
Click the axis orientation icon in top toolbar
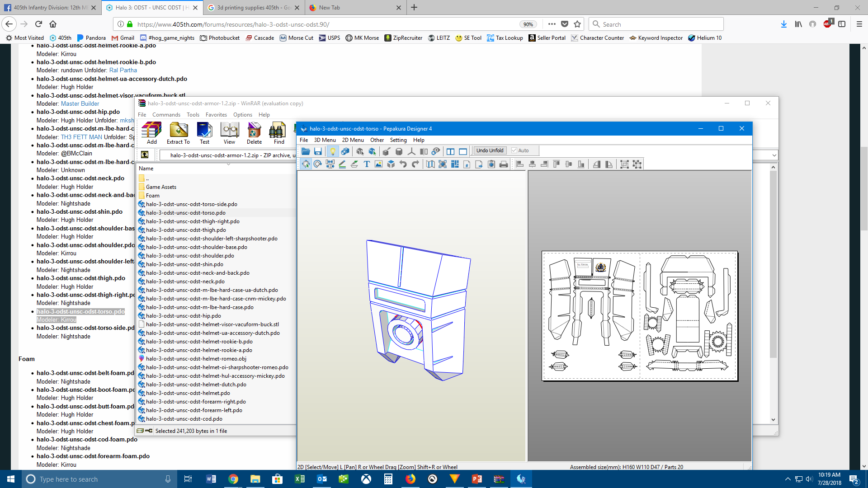[411, 151]
